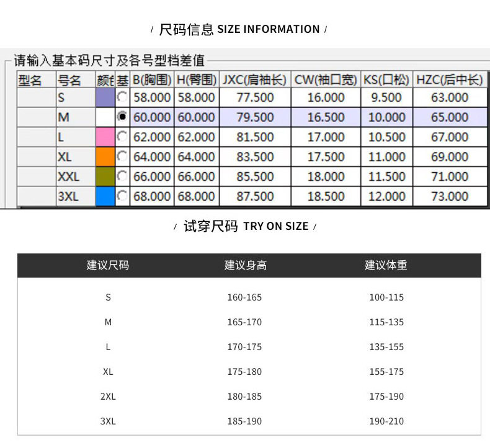Image resolution: width=490 pixels, height=448 pixels.
Task: Click the 77.500 cell in S row
Action: click(x=254, y=97)
